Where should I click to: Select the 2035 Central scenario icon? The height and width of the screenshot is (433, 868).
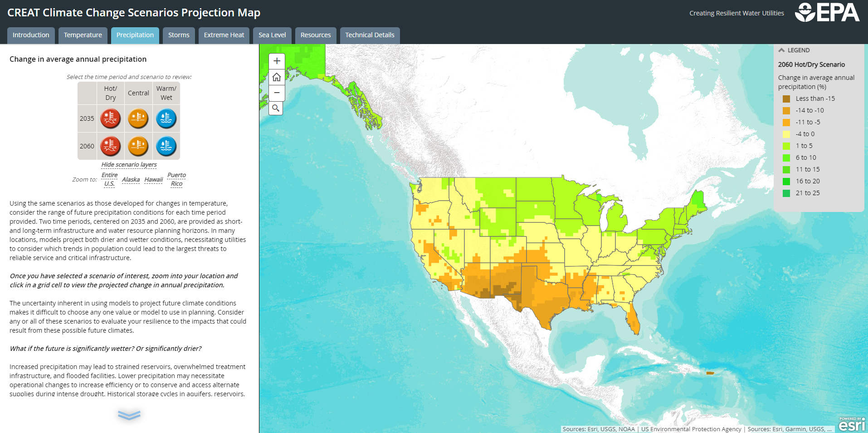138,118
